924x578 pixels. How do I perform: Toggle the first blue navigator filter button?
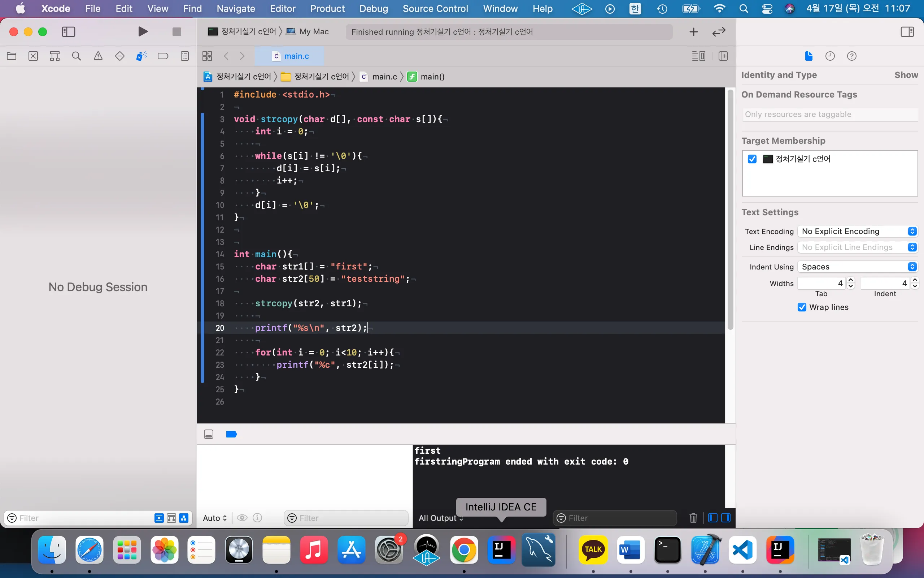coord(159,518)
